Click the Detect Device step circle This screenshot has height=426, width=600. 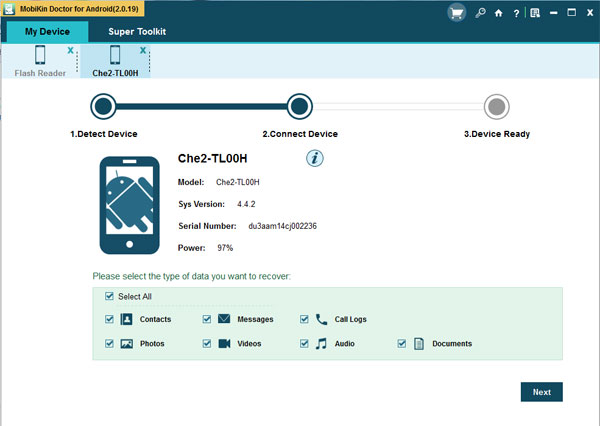point(103,106)
